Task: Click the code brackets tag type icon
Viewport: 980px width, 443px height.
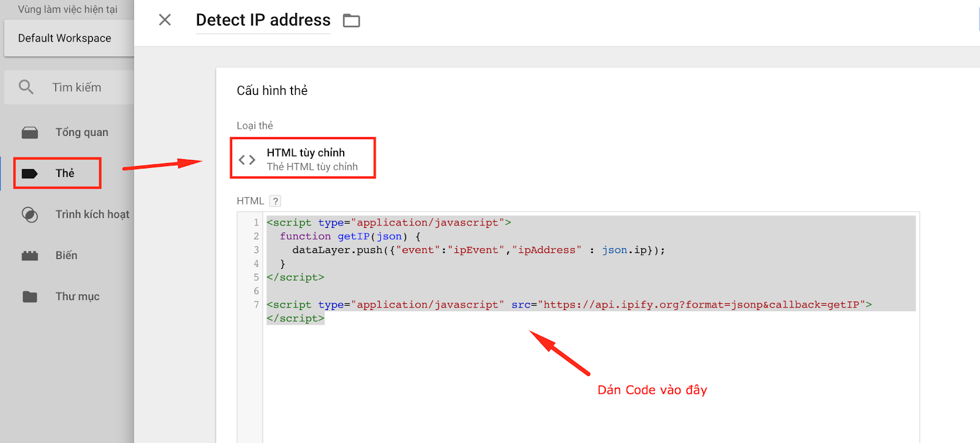Action: coord(247,160)
